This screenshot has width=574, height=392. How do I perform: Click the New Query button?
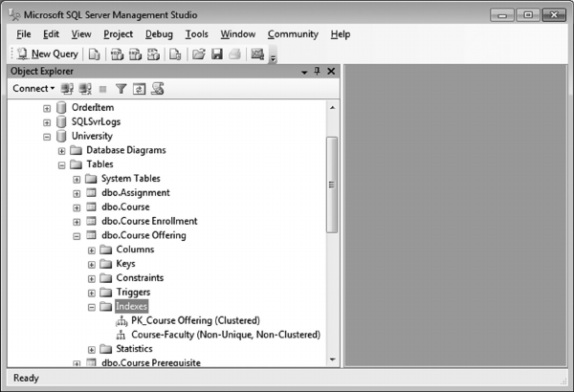pyautogui.click(x=48, y=54)
